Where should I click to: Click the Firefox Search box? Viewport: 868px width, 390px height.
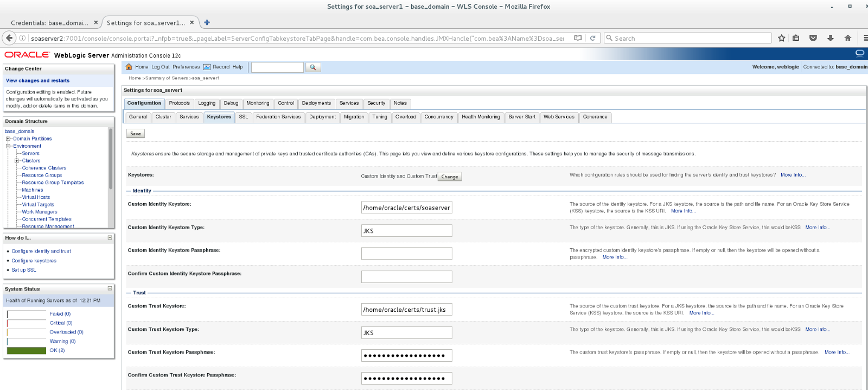coord(687,38)
